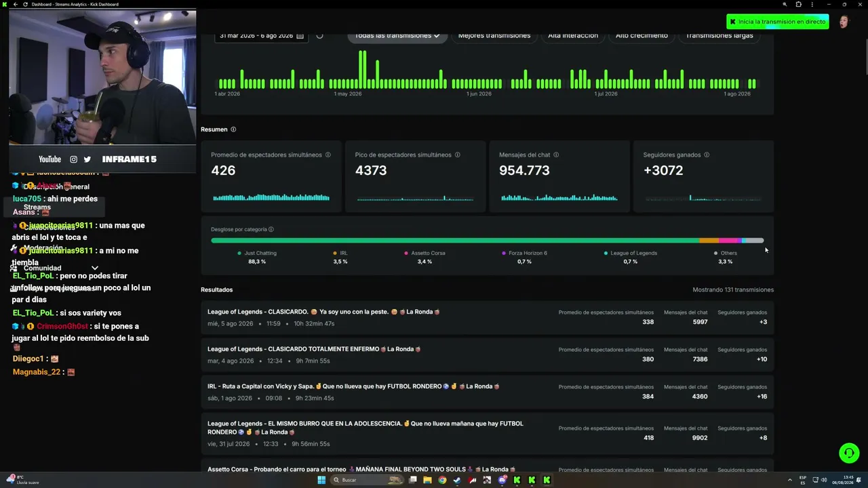This screenshot has height=488, width=868.
Task: Info icon beside Seguidores ganados card
Action: coord(707,155)
